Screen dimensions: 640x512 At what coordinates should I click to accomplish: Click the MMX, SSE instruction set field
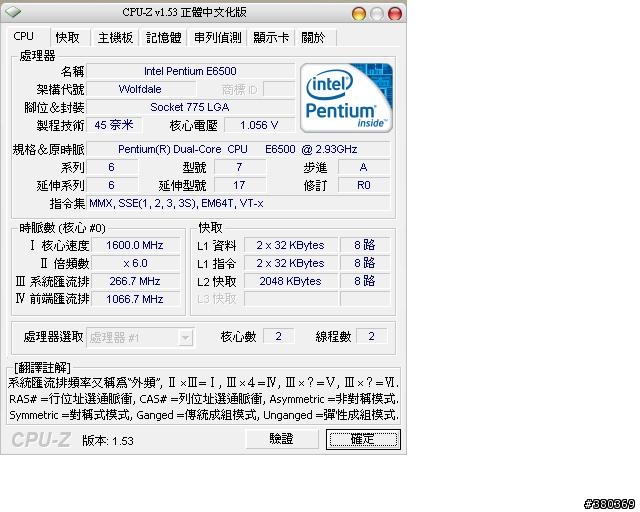pos(238,203)
